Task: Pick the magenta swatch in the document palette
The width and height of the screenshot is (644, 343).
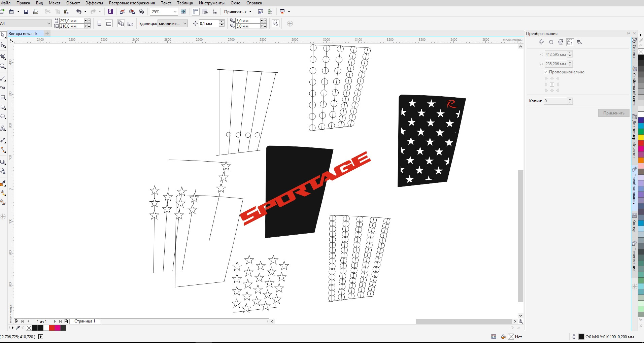Action: pos(58,328)
